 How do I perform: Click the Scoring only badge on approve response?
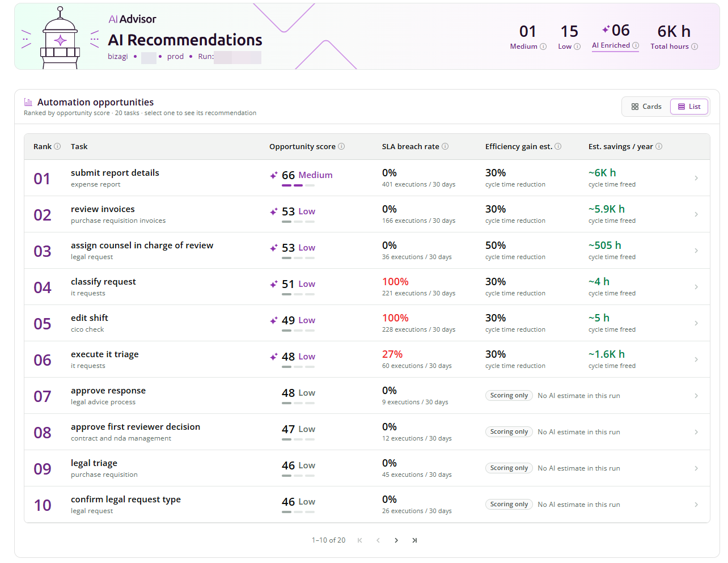[509, 396]
